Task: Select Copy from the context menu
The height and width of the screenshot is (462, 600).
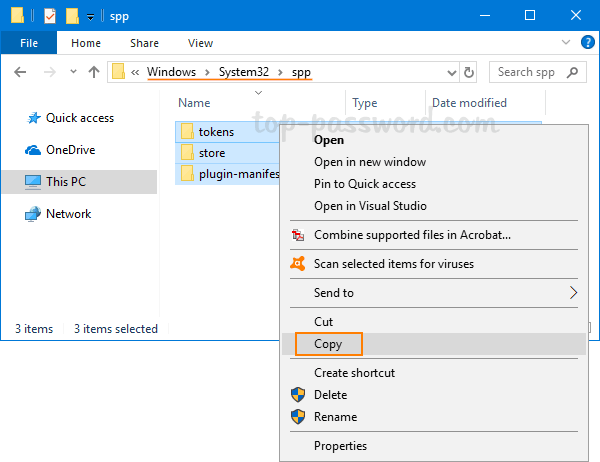Action: click(x=328, y=344)
